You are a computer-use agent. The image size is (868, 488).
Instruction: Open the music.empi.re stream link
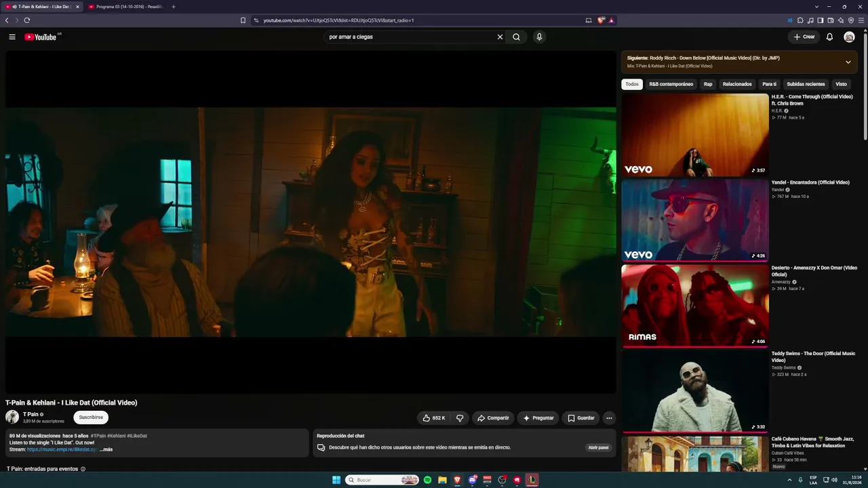[x=62, y=449]
